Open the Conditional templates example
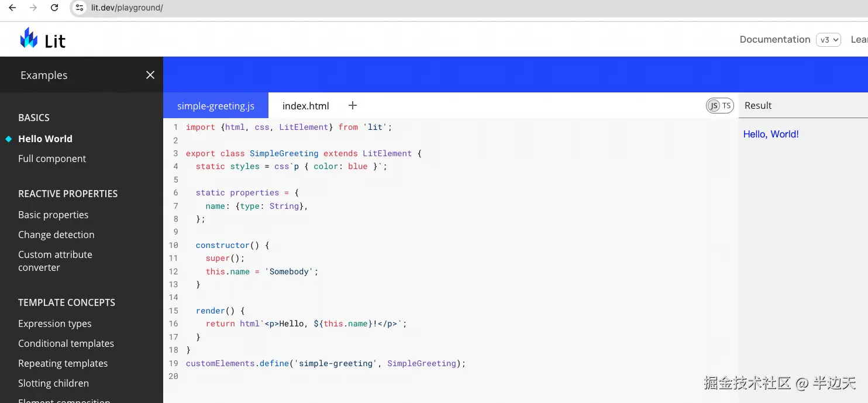The height and width of the screenshot is (403, 868). pyautogui.click(x=66, y=343)
